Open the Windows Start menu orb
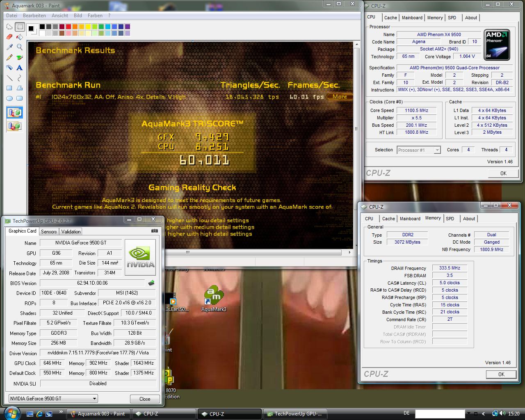525x420 pixels. (x=11, y=413)
